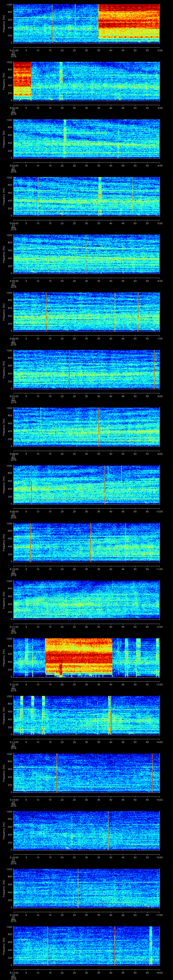Select the spectrogram panel starting at 5:02:00
The height and width of the screenshot is (980, 173).
pyautogui.click(x=86, y=81)
